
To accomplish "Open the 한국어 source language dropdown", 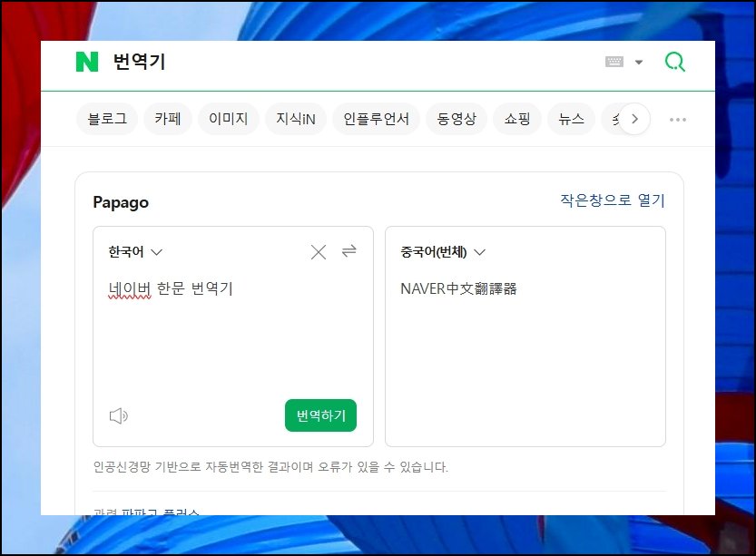I will [135, 251].
